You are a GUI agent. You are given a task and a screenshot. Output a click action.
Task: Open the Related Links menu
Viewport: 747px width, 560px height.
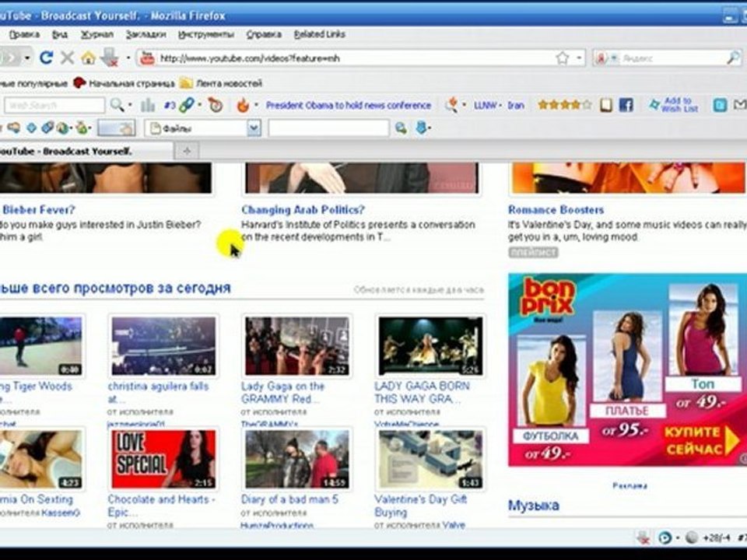point(320,34)
